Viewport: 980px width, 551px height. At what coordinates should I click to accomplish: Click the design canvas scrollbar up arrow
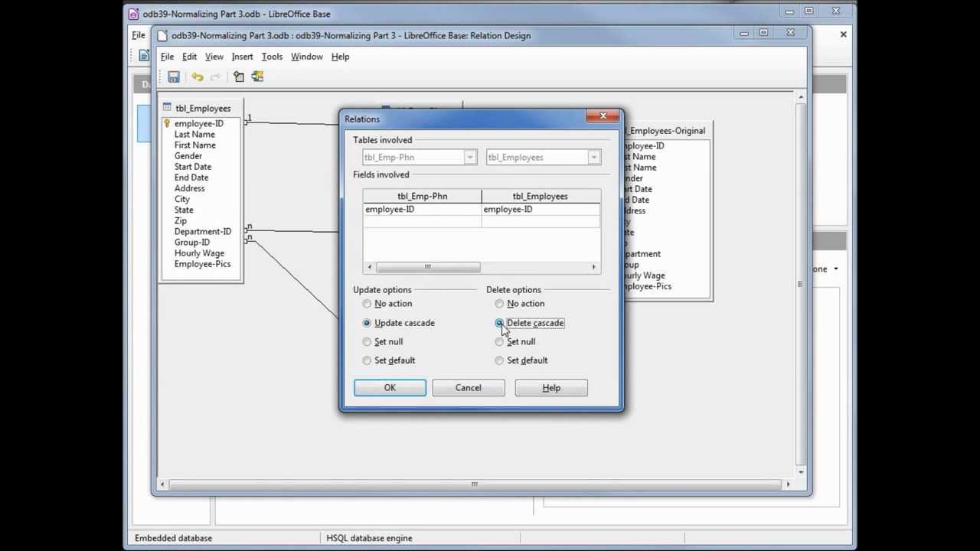[801, 98]
